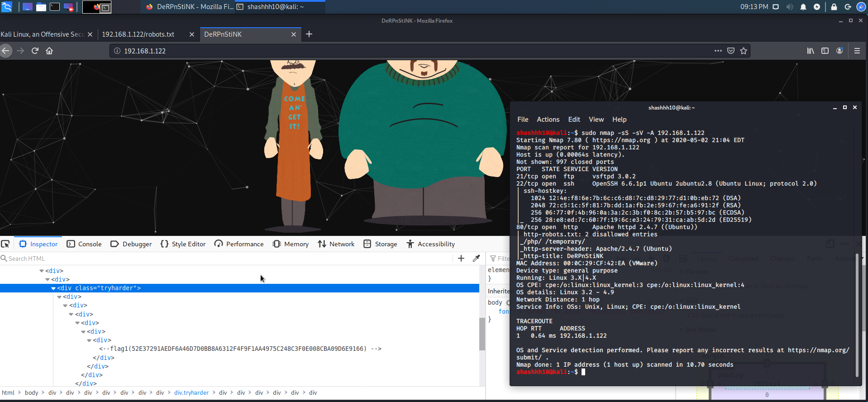
Task: Open a new Firefox tab with plus
Action: point(309,34)
